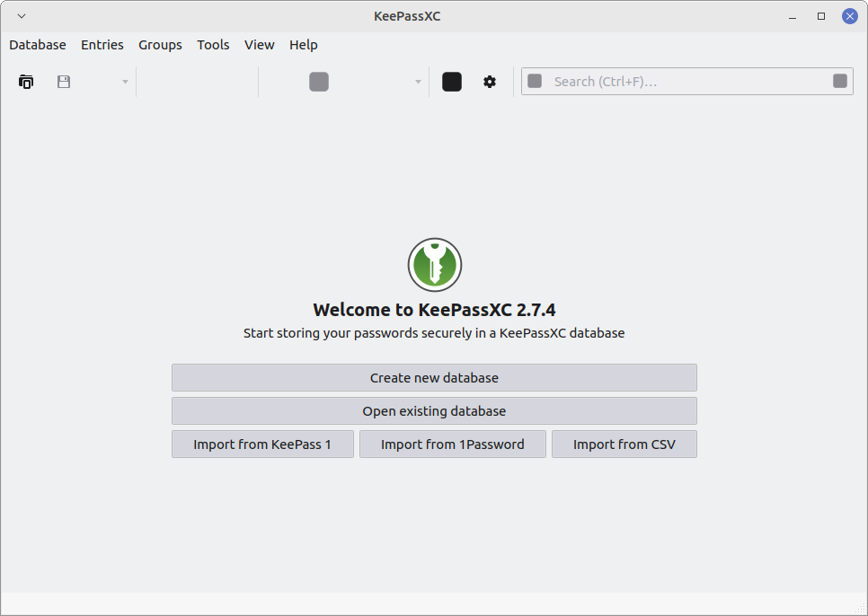Select Import from KeePass 1

[x=261, y=444]
